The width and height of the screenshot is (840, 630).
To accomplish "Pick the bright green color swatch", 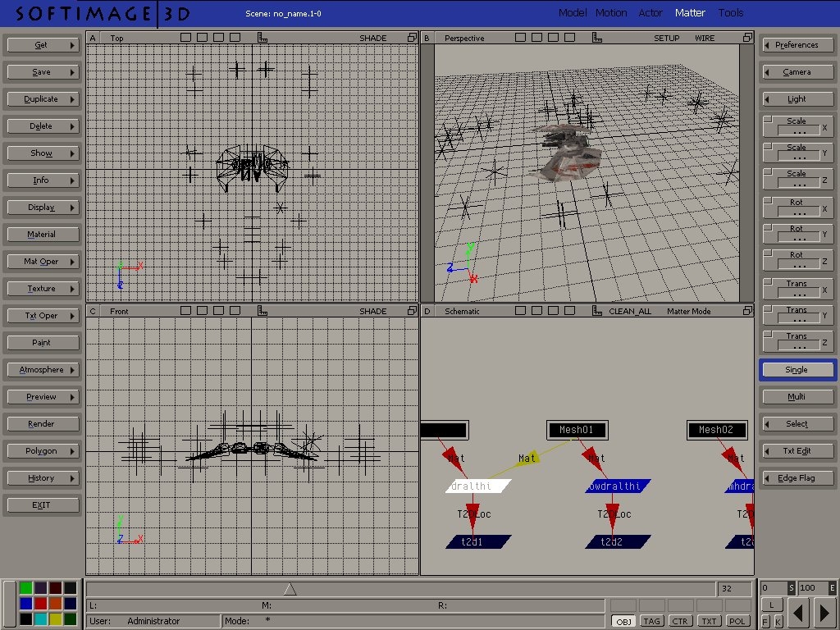I will coord(26,588).
